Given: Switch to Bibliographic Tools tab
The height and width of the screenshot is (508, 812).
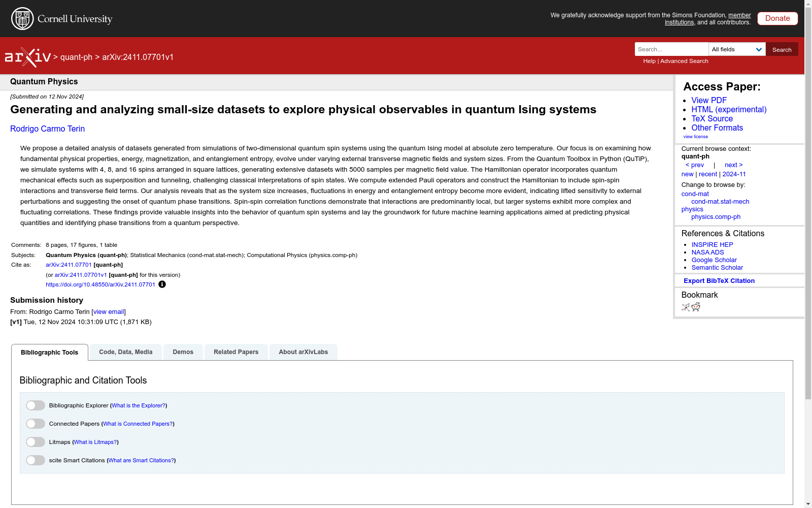Looking at the screenshot, I should 50,353.
